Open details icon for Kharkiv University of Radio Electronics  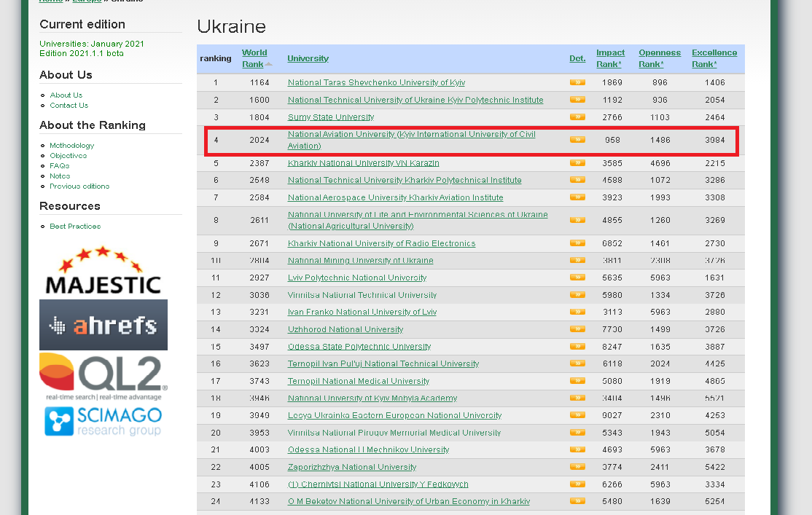(577, 243)
